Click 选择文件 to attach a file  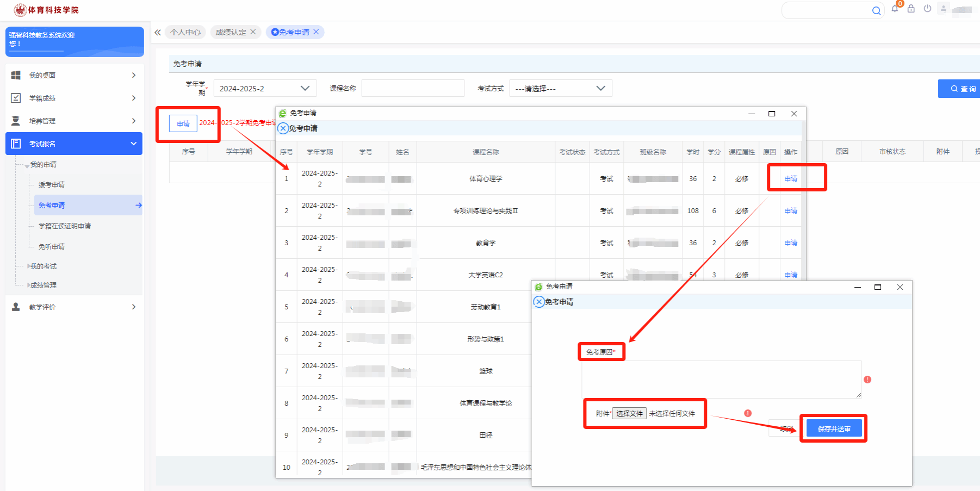point(629,414)
